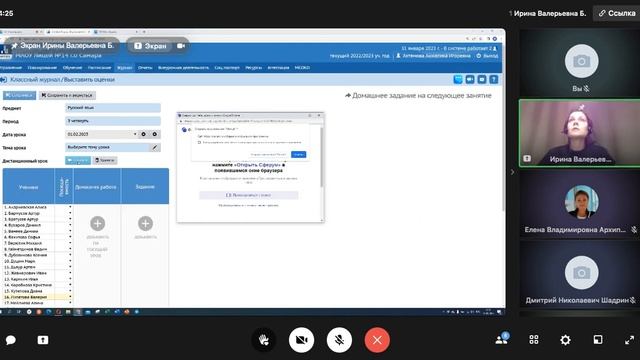Open the chat icon in the call

(x=11, y=340)
